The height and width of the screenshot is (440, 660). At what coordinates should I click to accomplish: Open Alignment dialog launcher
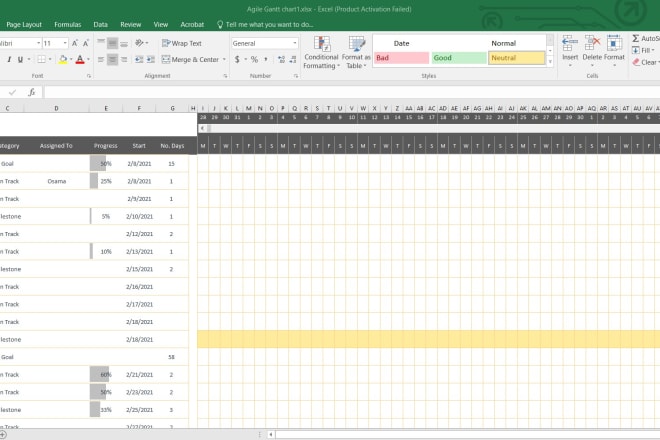[225, 76]
